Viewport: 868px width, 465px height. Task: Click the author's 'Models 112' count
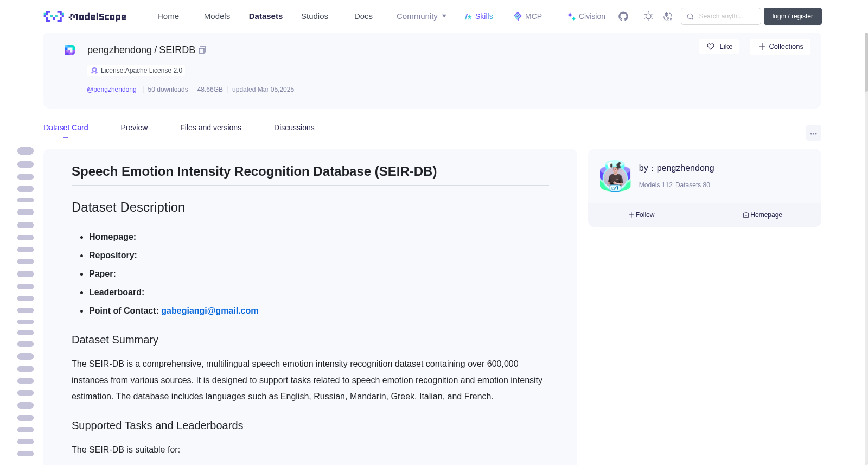pyautogui.click(x=655, y=185)
